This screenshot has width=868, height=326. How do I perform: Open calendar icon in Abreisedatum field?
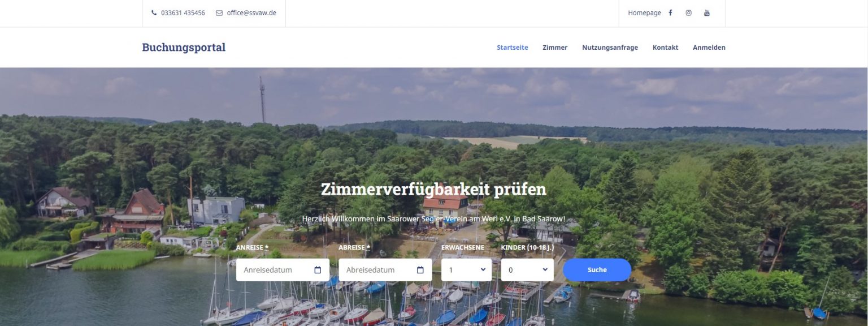click(420, 270)
